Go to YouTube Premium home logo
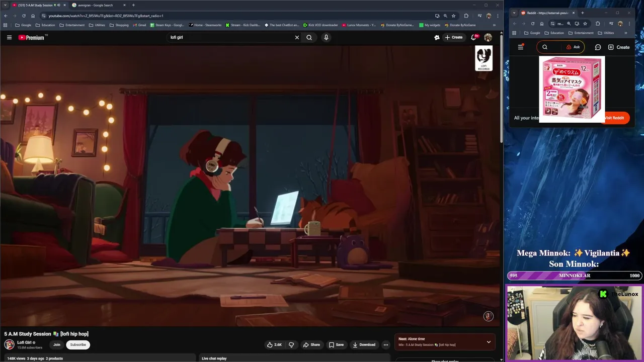 pos(33,37)
